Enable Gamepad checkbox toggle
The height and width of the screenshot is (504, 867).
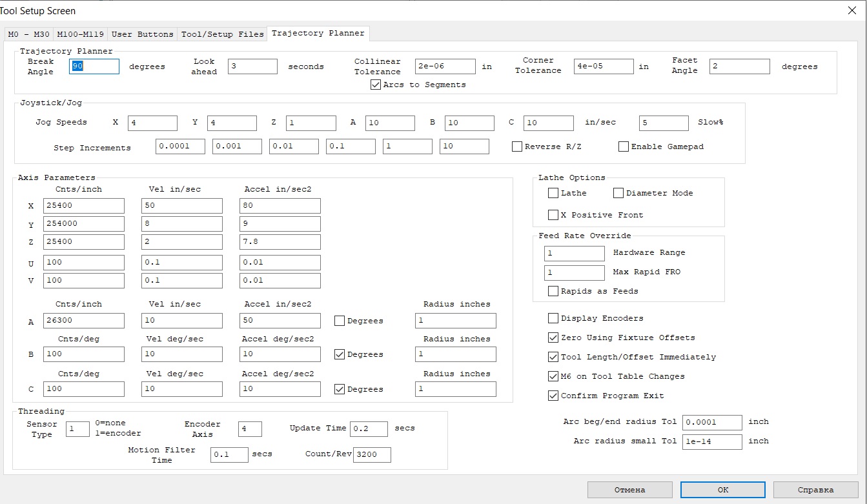pos(624,146)
